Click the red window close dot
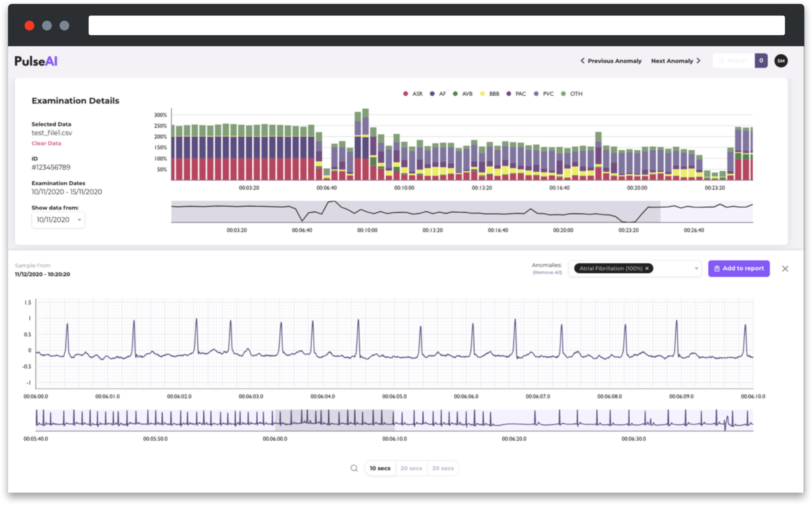Image resolution: width=812 pixels, height=505 pixels. [29, 26]
